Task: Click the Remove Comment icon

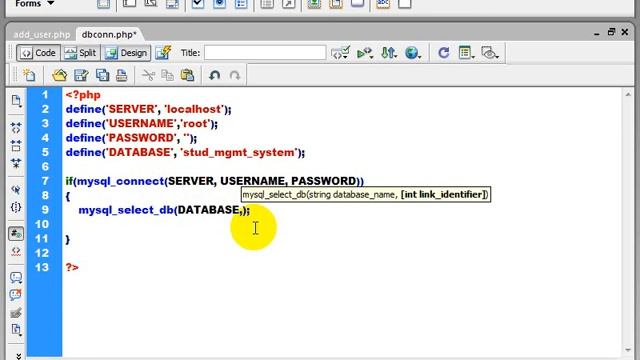Action: click(x=16, y=295)
